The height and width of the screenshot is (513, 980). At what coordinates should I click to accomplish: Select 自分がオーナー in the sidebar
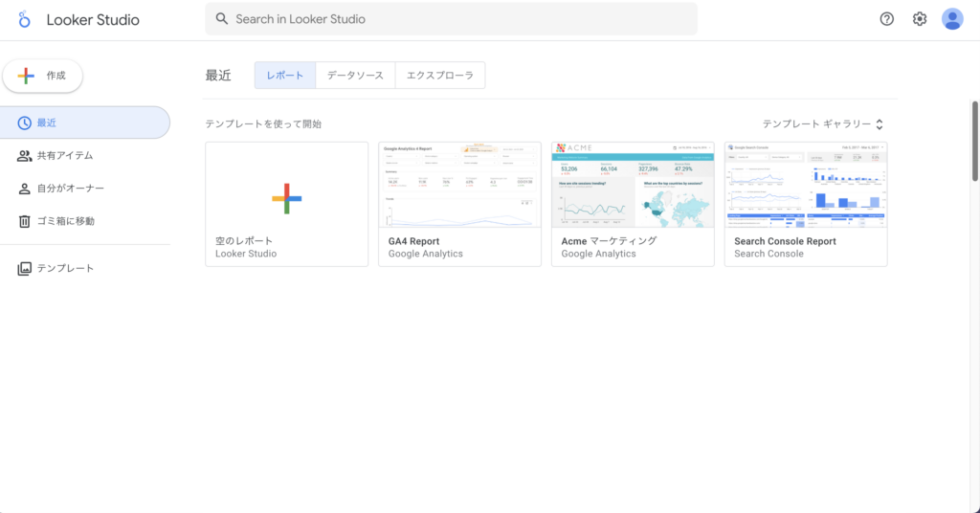coord(85,189)
